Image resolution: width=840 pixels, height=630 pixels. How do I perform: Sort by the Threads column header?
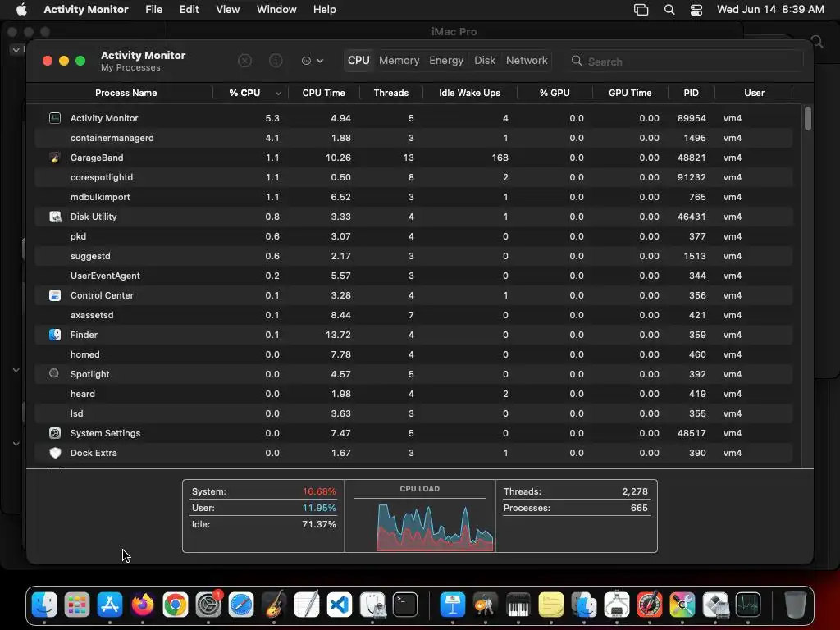[x=391, y=93]
